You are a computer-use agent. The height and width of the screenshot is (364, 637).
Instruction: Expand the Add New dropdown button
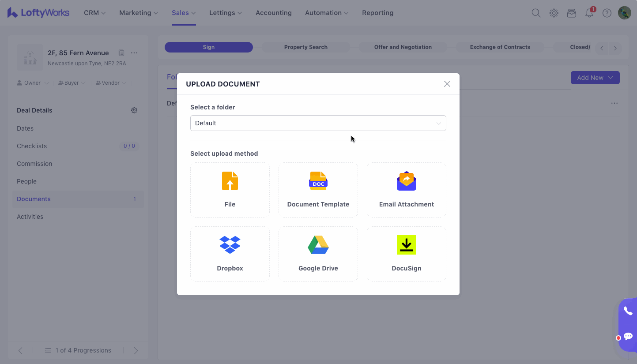pos(595,78)
